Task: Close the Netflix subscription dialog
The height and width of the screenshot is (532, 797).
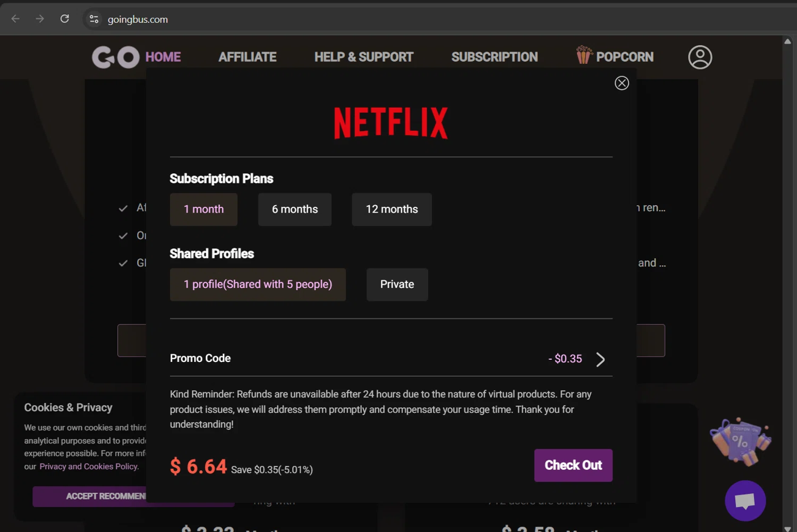Action: coord(622,83)
